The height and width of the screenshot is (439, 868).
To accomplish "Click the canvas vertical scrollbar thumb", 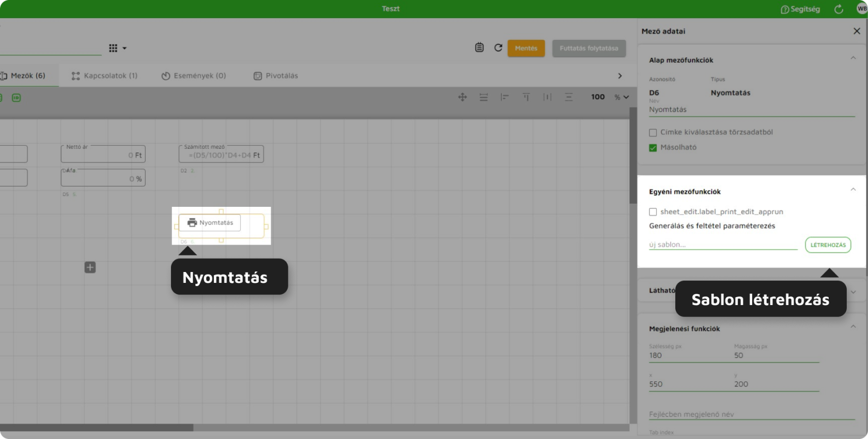I will click(633, 155).
